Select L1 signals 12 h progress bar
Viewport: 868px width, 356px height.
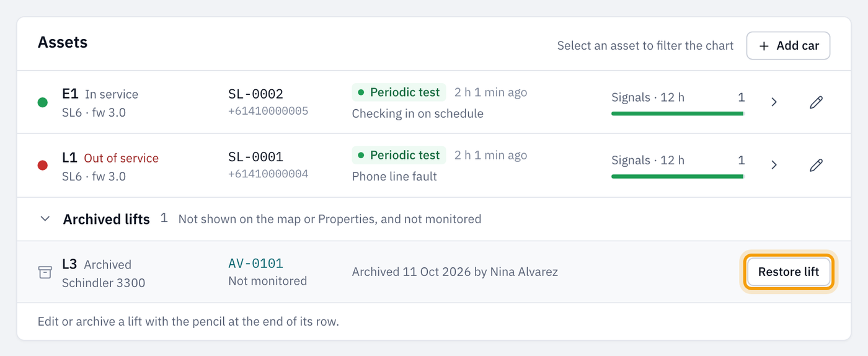(678, 177)
